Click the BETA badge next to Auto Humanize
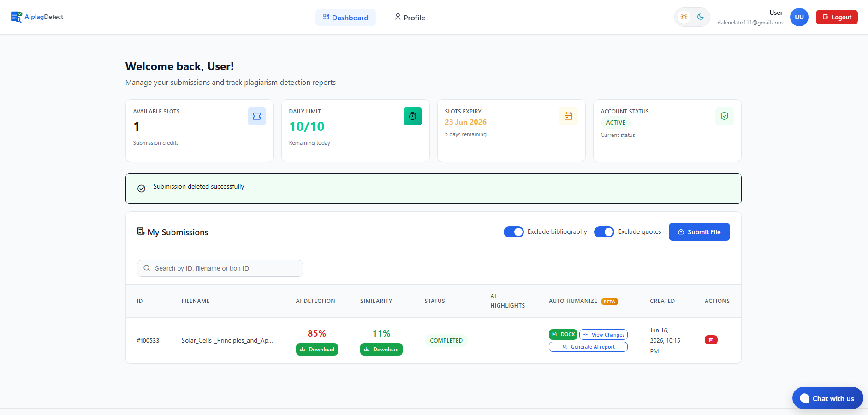Screen dimensions: 868x415 [x=609, y=302]
